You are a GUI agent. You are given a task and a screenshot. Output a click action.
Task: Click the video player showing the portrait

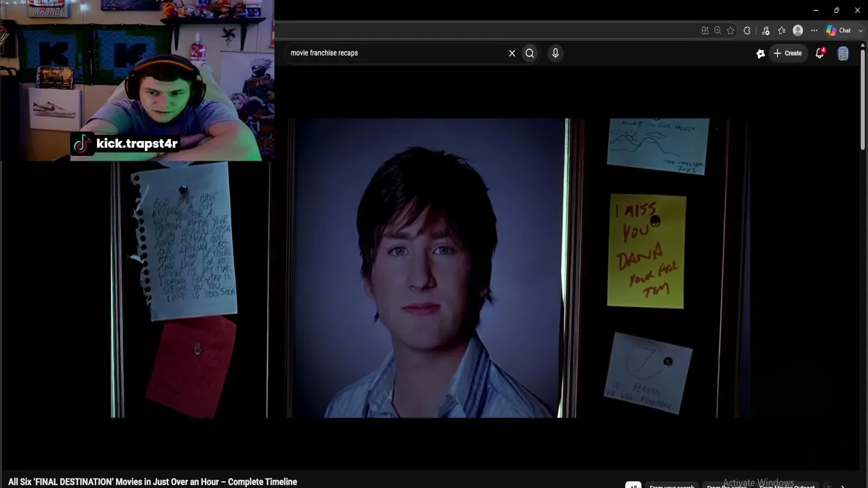[431, 268]
